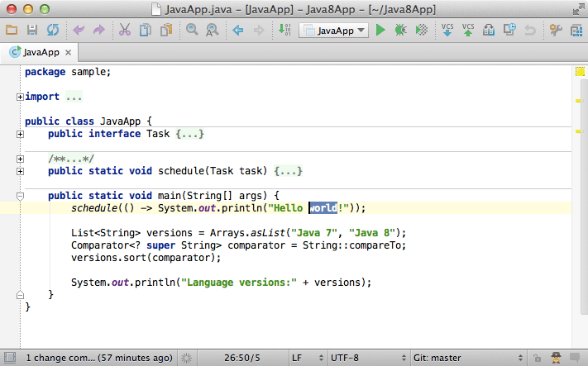Click the import ellipsis placeholder

coord(74,97)
